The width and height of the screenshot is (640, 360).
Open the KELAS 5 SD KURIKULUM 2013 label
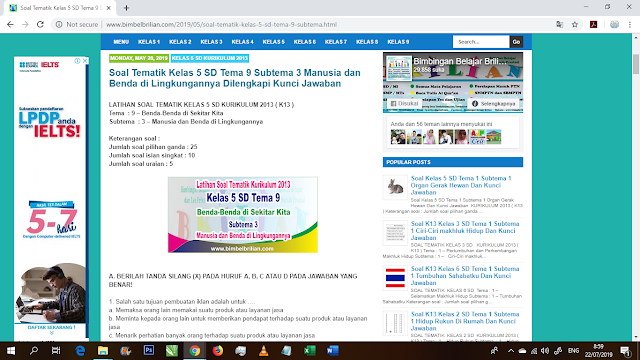point(210,58)
